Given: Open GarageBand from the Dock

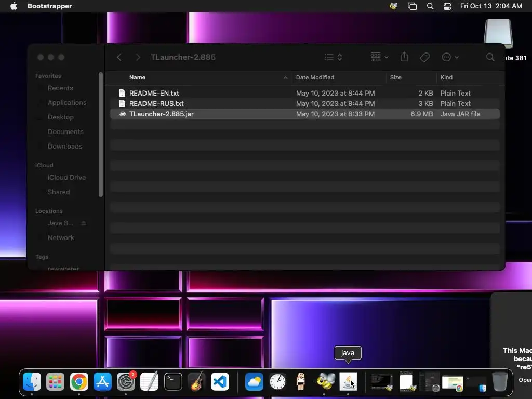Looking at the screenshot, I should (x=196, y=382).
